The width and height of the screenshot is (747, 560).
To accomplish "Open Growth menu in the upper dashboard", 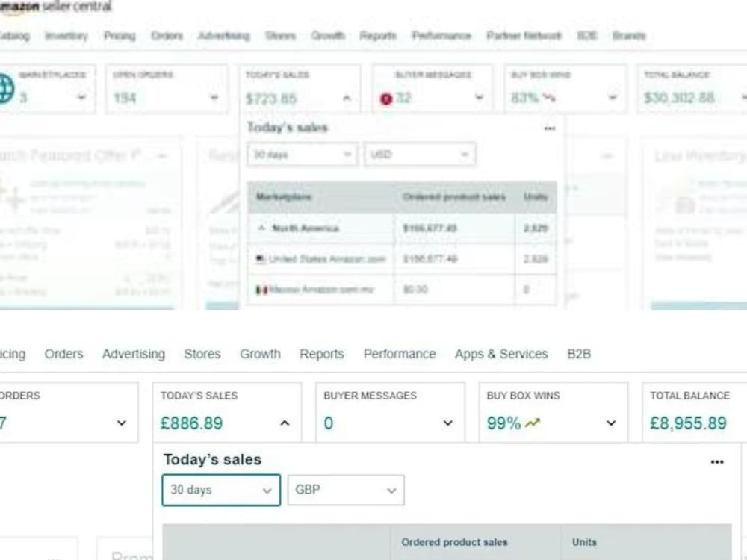I will pyautogui.click(x=328, y=36).
